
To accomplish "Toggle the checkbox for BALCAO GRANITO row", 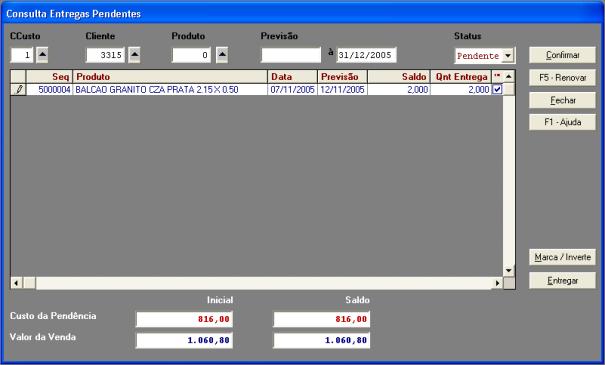I will pos(497,90).
